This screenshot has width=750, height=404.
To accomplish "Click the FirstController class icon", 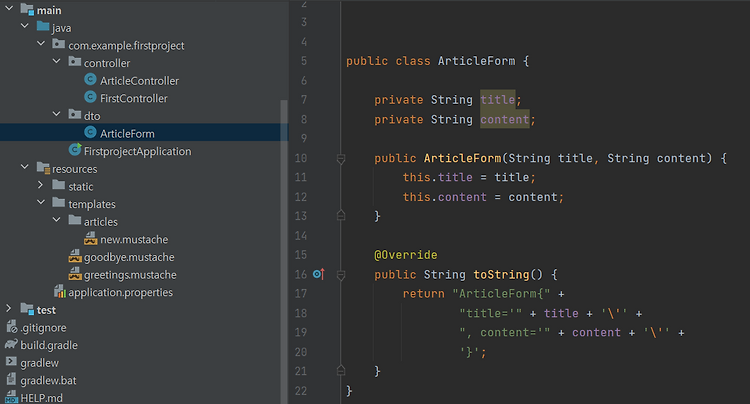I will coord(90,97).
